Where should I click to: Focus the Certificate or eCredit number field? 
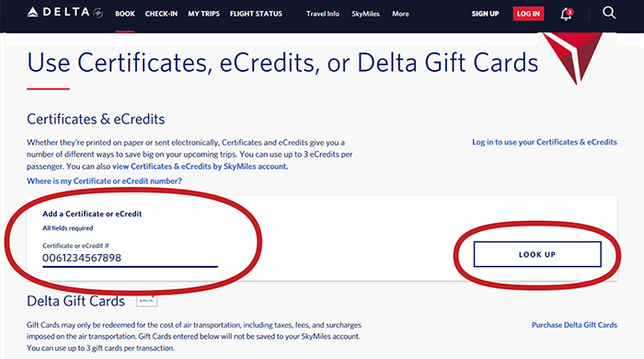tap(130, 259)
